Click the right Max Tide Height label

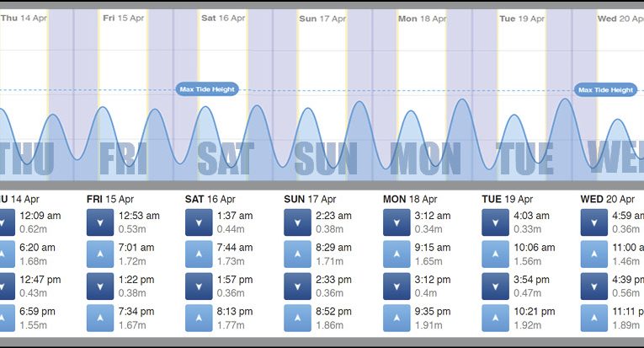pos(605,90)
